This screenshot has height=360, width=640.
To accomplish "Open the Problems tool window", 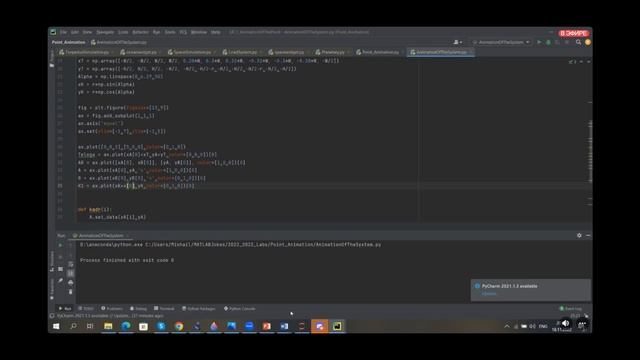I will (x=112, y=309).
